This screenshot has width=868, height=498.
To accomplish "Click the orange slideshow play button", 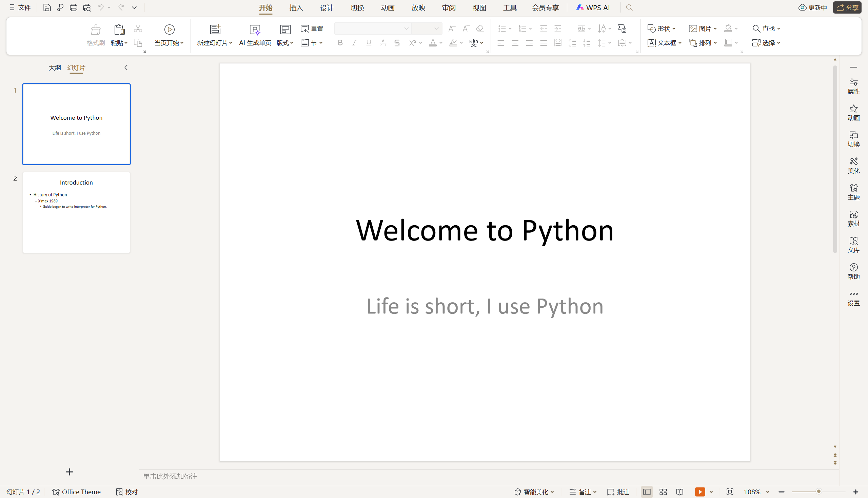I will pyautogui.click(x=699, y=492).
